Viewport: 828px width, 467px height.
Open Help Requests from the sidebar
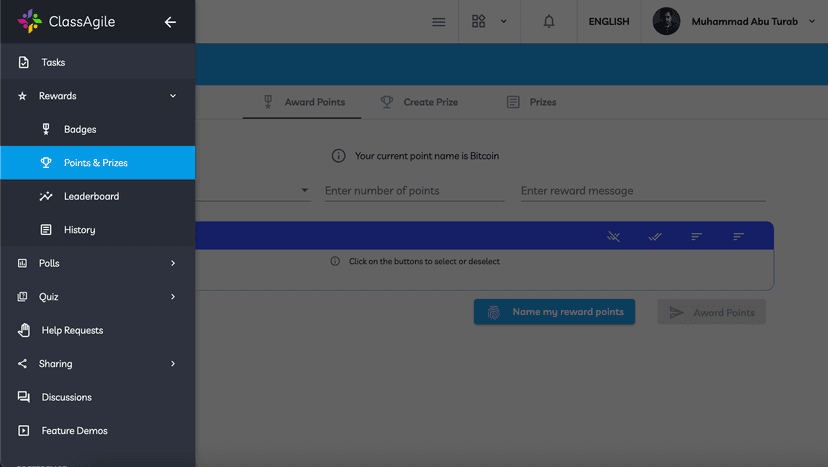(72, 330)
